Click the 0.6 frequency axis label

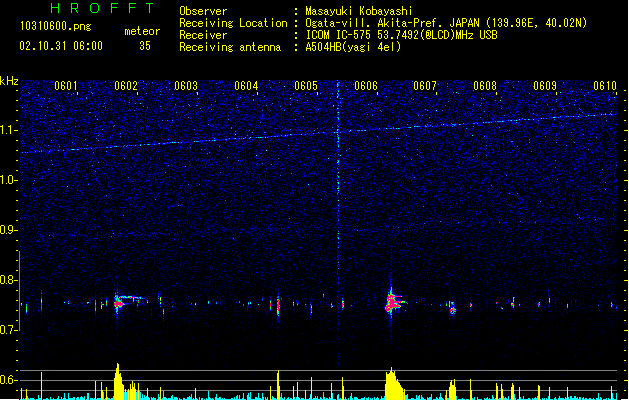[x=9, y=380]
